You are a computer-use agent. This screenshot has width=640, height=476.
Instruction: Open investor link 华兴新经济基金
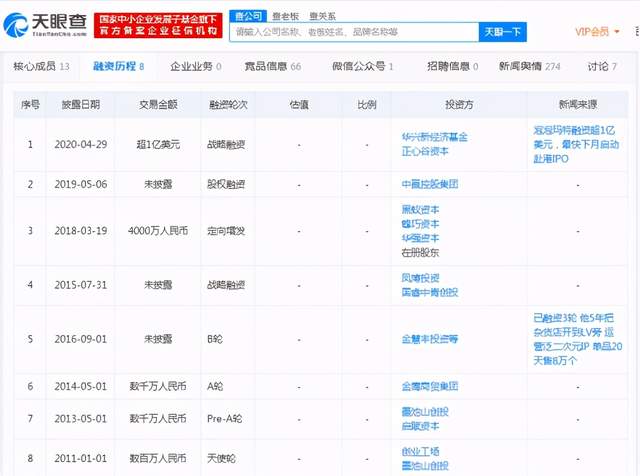point(434,137)
